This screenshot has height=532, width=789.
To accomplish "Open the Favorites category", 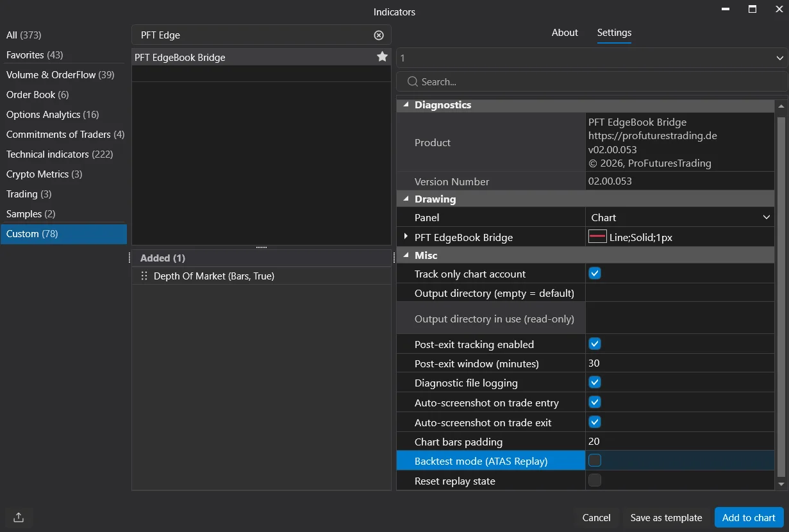I will [x=63, y=55].
